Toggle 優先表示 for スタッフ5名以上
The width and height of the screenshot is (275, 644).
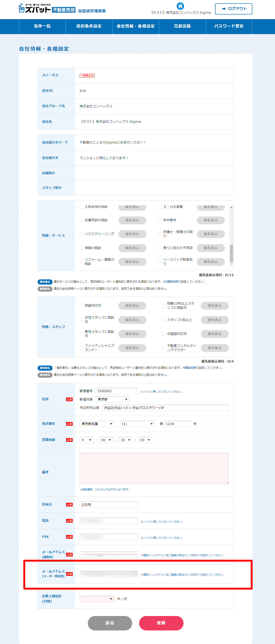(214, 320)
